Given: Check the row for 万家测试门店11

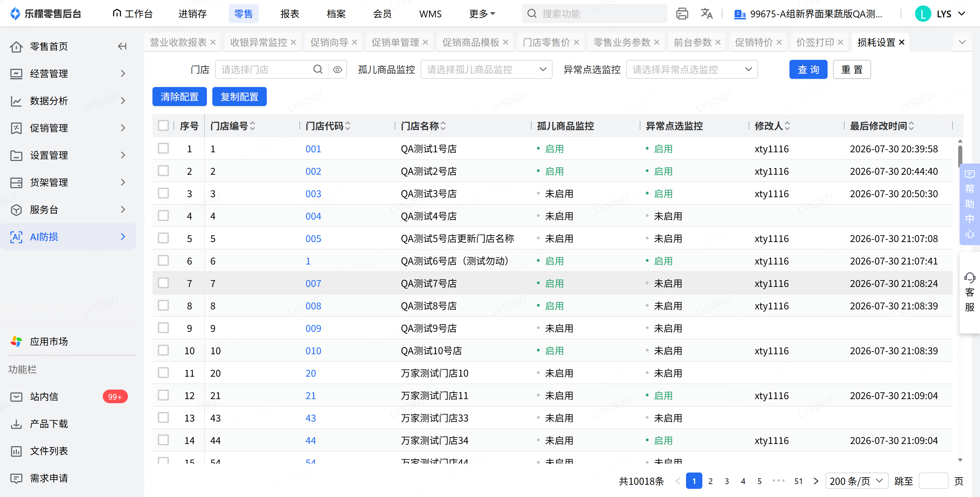Looking at the screenshot, I should click(163, 395).
